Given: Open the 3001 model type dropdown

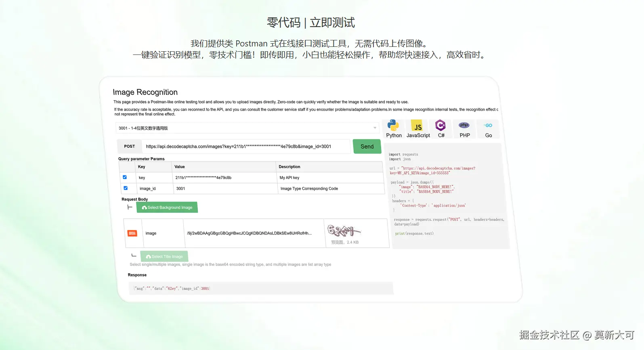Looking at the screenshot, I should point(248,128).
